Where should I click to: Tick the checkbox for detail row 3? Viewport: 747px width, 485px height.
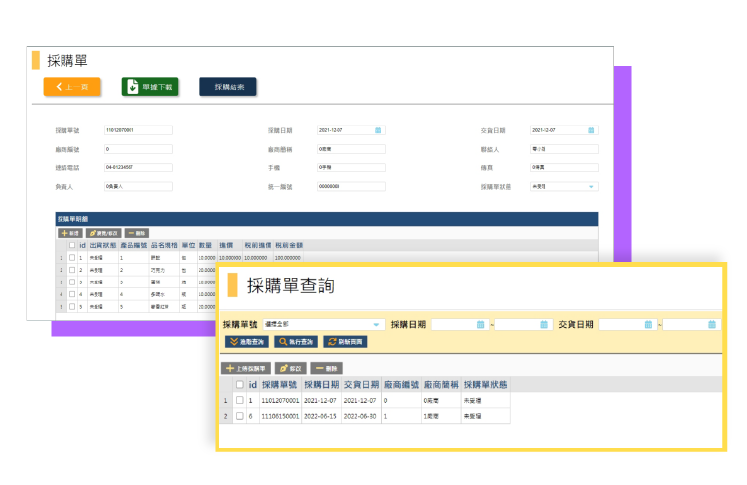pyautogui.click(x=72, y=282)
